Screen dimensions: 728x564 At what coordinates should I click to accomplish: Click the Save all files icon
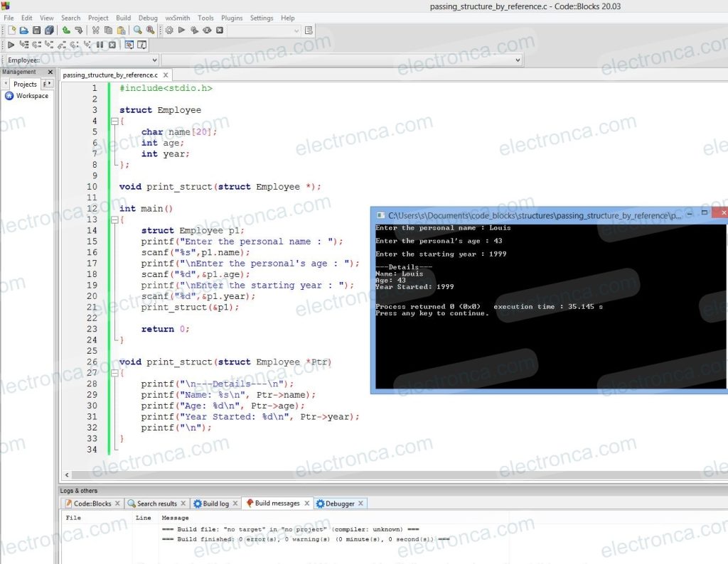click(49, 30)
